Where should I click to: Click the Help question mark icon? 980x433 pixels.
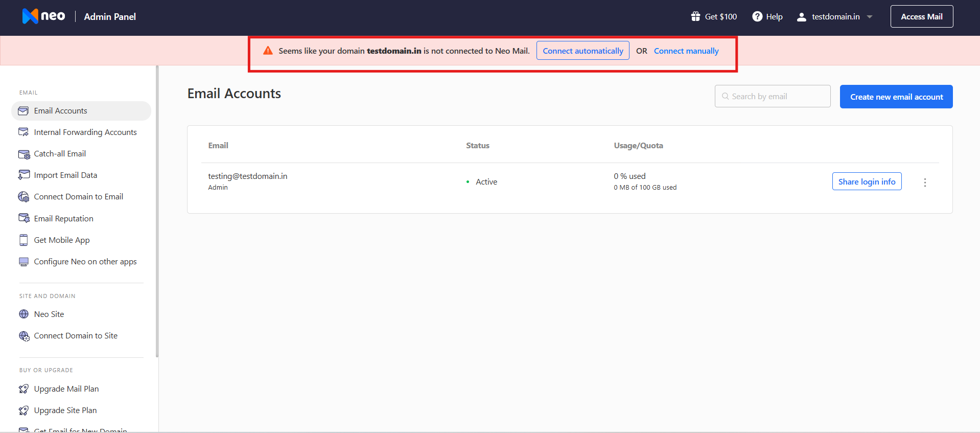(757, 16)
